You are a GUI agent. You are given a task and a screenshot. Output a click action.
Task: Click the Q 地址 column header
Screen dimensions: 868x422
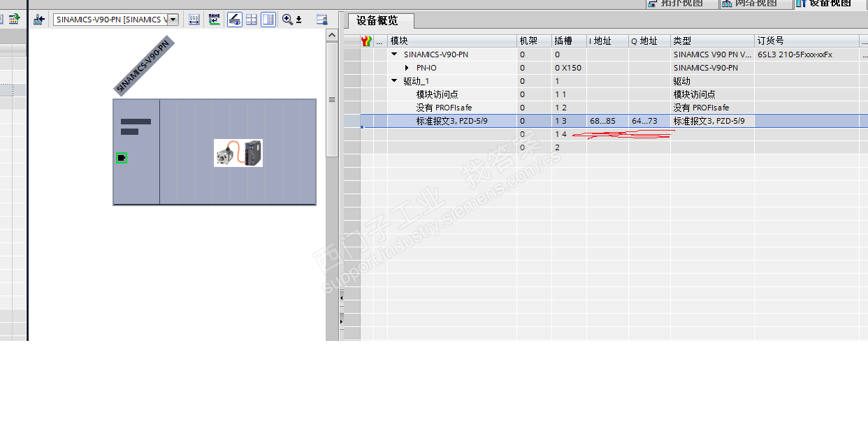649,41
